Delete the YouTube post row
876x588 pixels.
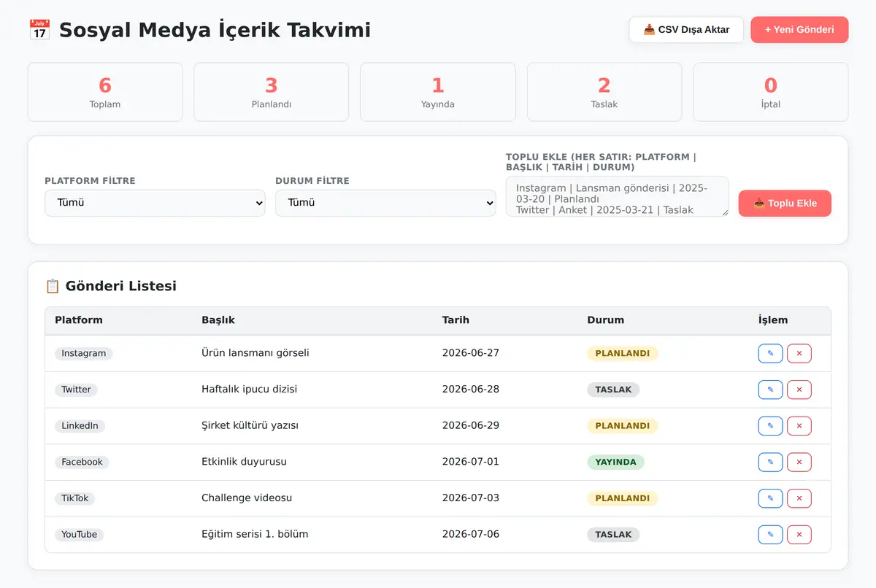click(x=799, y=535)
